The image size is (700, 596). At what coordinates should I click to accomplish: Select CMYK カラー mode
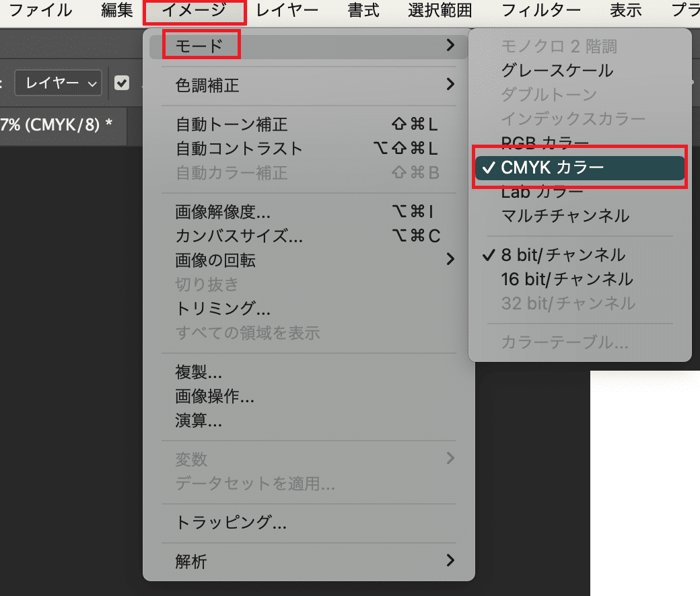(x=579, y=168)
